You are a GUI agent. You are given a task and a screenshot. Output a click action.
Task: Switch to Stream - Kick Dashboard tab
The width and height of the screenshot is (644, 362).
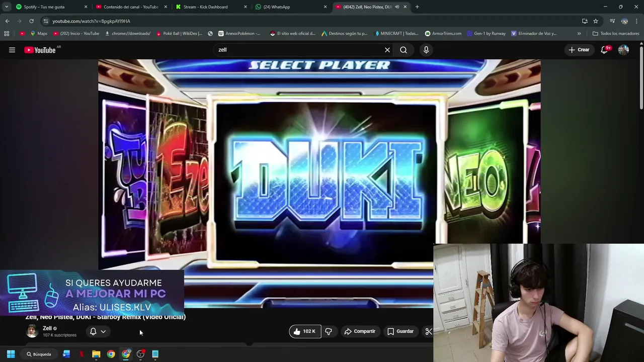(210, 7)
